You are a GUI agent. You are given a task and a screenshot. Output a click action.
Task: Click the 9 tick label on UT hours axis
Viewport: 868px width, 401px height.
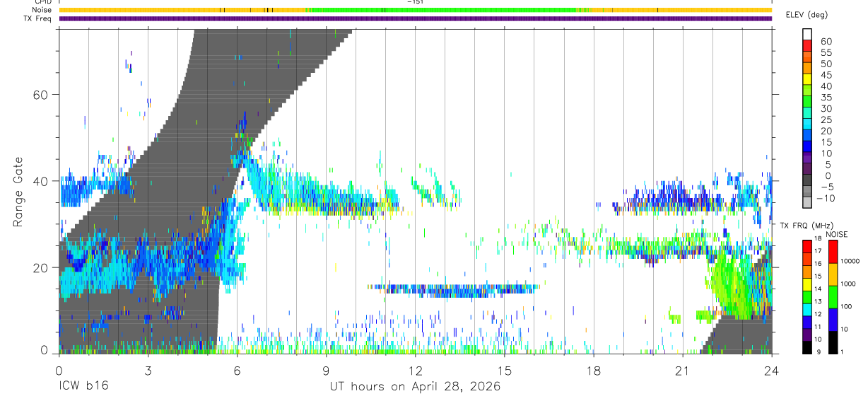[327, 370]
